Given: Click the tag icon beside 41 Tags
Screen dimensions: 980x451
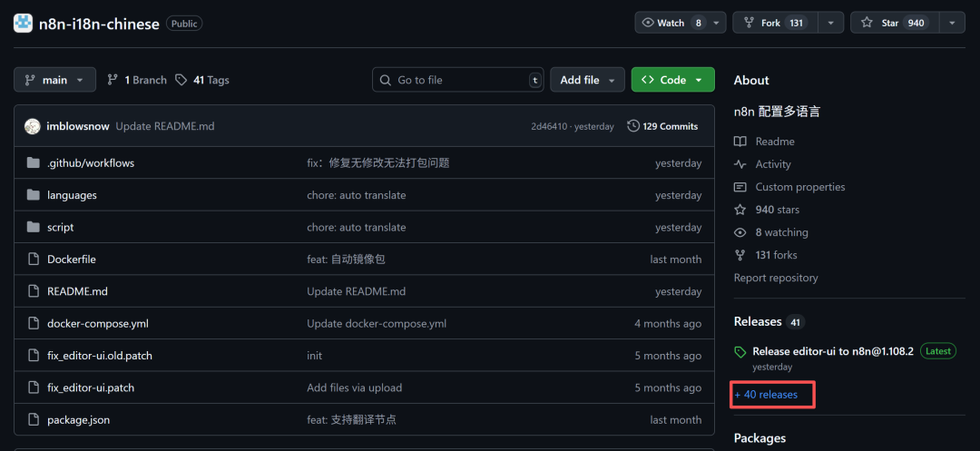Looking at the screenshot, I should (181, 80).
